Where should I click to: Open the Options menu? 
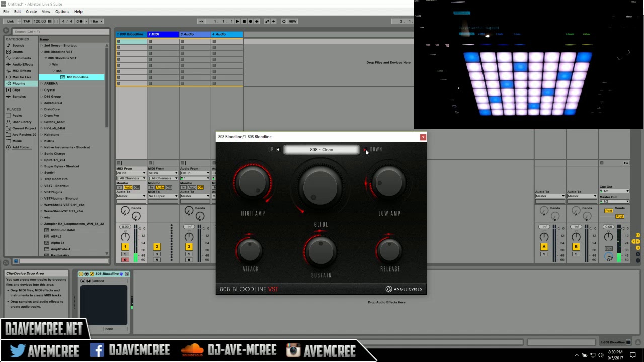coord(62,11)
